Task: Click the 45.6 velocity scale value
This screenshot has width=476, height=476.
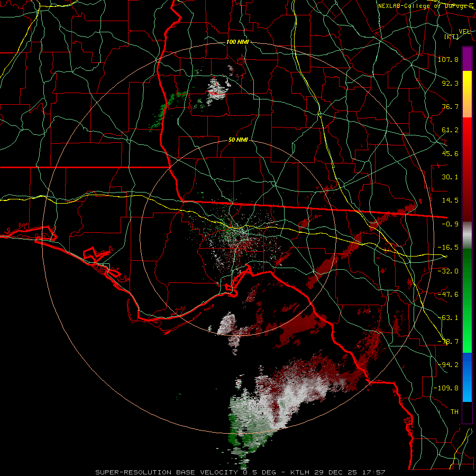Action: (x=450, y=153)
